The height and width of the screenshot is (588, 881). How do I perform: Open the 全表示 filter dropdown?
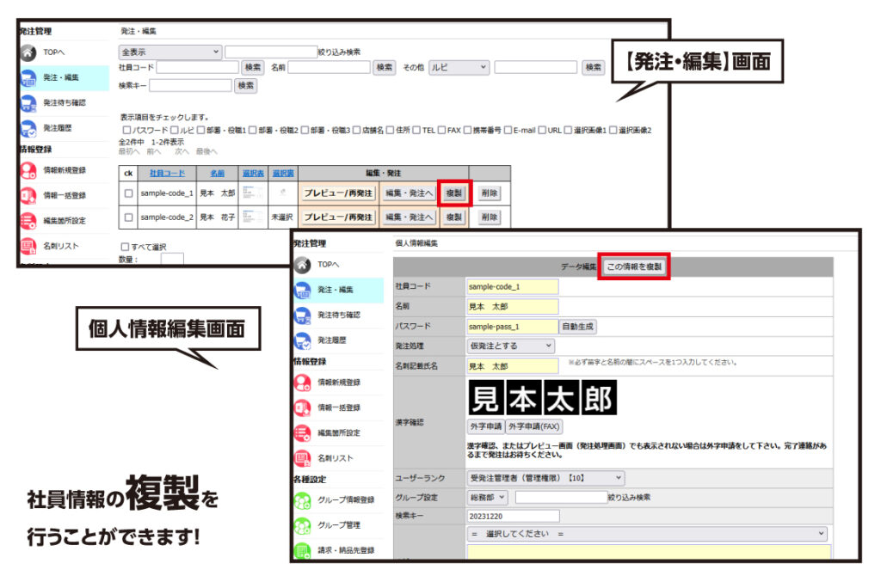pos(169,52)
